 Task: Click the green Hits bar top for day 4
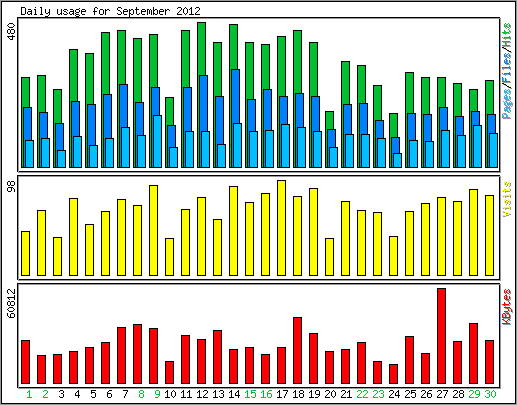tap(73, 75)
